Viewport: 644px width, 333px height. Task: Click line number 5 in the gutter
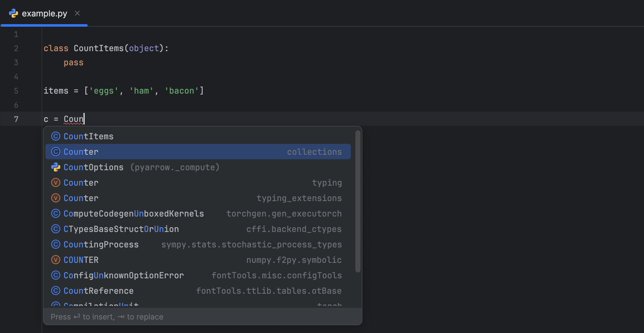coord(16,91)
